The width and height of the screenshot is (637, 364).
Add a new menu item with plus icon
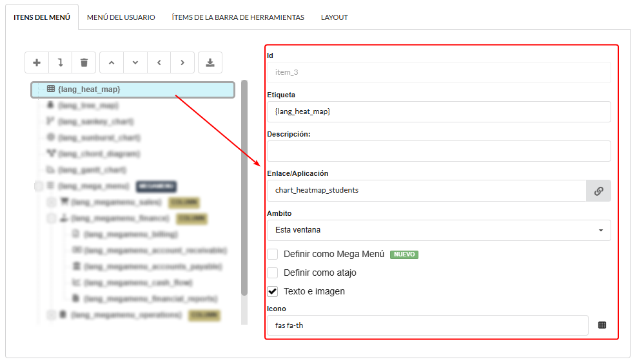tap(37, 62)
